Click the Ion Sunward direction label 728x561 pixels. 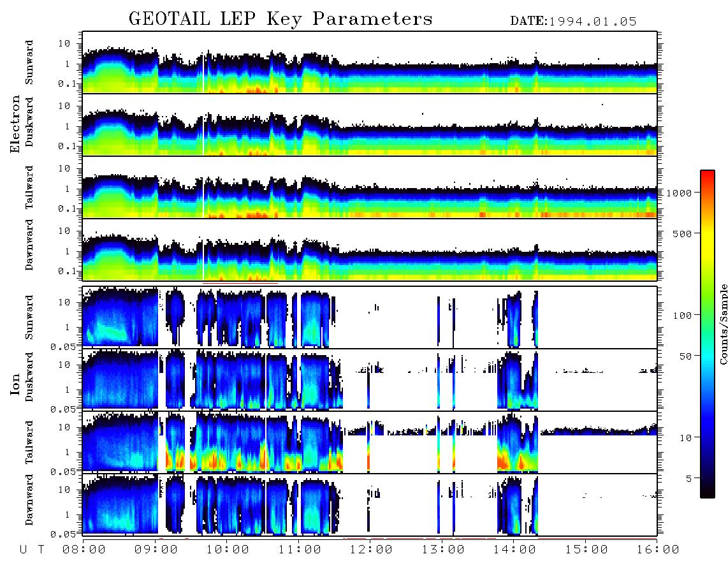coord(29,317)
